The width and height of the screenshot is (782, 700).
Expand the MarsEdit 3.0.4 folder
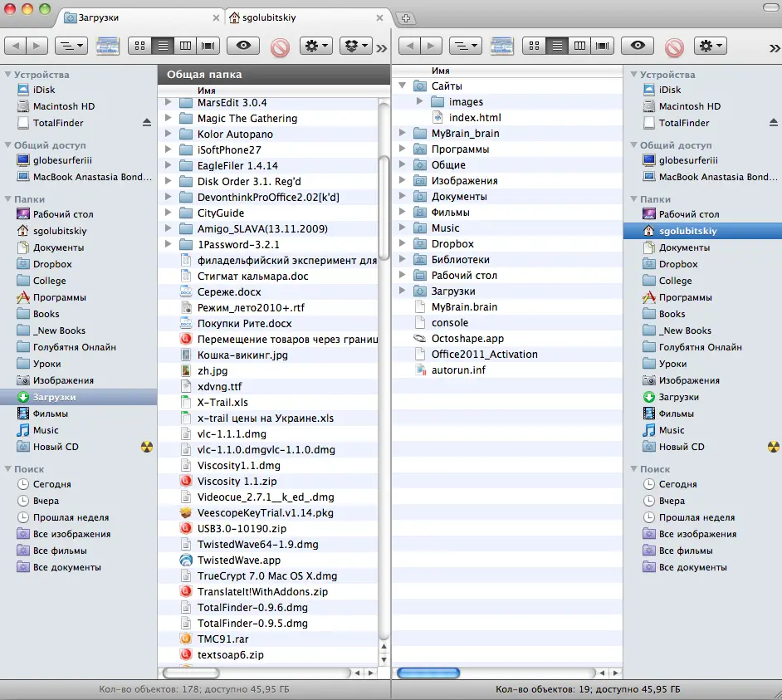tap(169, 102)
